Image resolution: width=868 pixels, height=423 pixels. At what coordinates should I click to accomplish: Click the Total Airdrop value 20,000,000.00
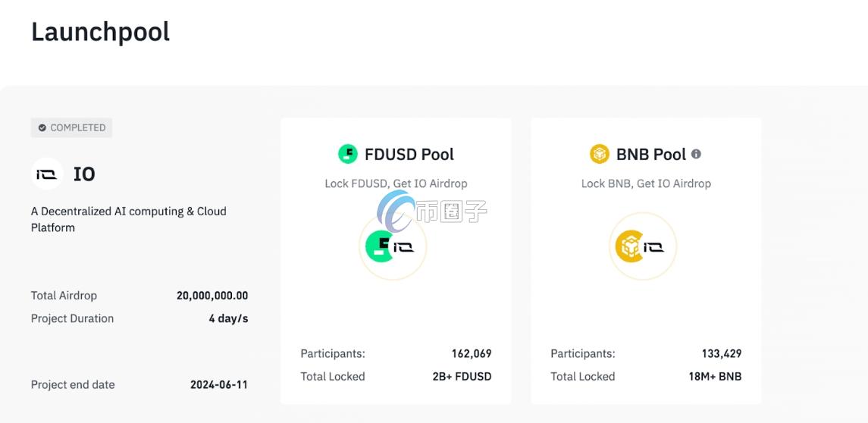(212, 296)
